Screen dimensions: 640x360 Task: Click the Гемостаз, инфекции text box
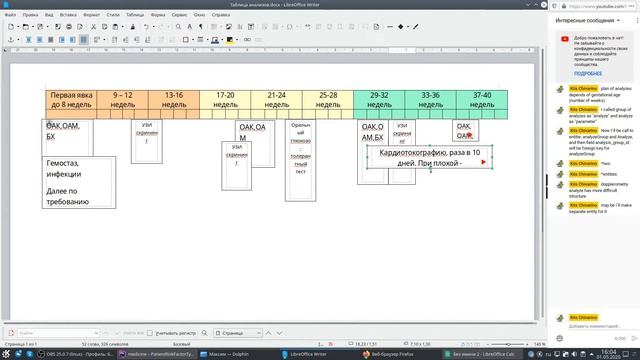79,182
